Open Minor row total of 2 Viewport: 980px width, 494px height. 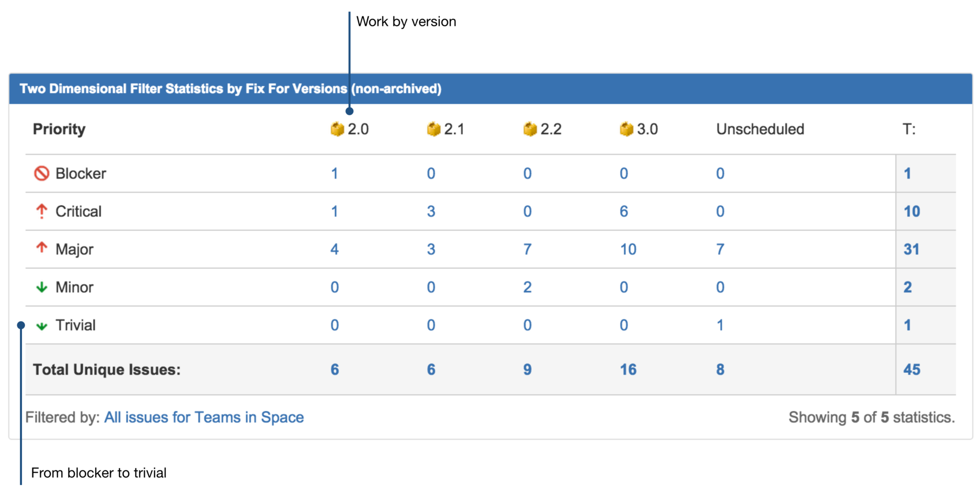pos(908,287)
